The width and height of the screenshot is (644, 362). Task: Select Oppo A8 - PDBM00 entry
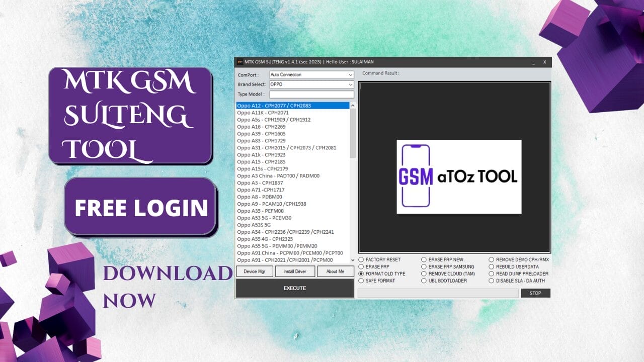click(293, 197)
